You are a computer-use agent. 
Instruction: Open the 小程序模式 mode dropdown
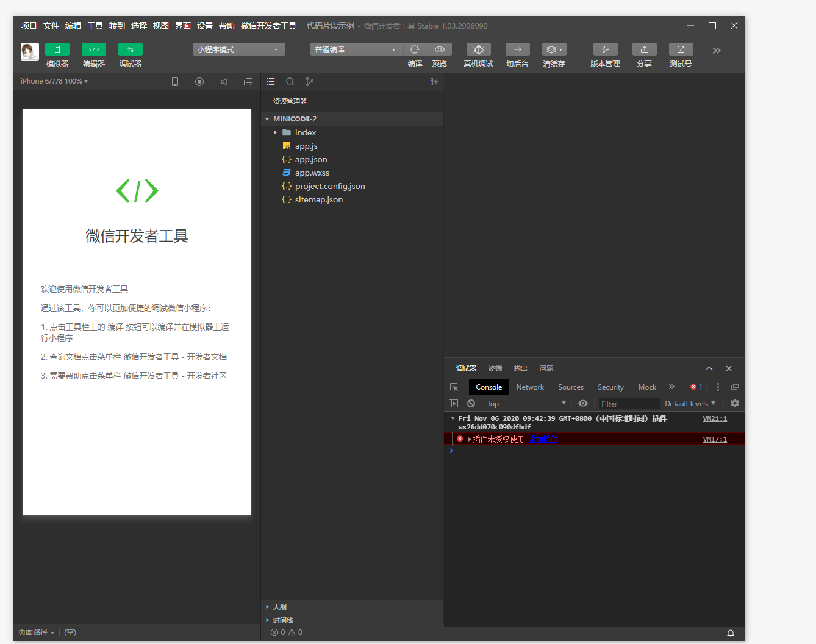(x=239, y=49)
